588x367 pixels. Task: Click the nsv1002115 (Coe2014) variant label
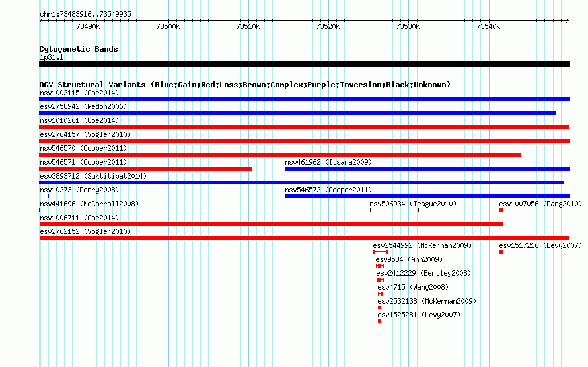tap(79, 93)
